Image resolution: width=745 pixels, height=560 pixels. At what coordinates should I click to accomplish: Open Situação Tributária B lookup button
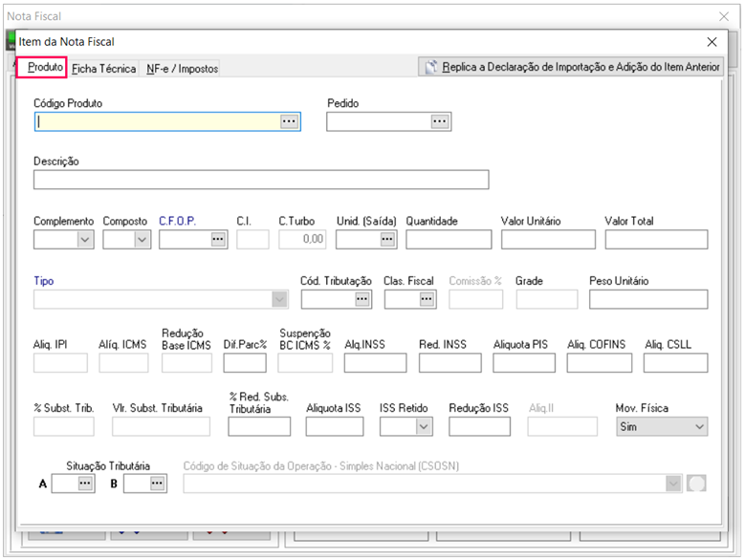tap(157, 484)
